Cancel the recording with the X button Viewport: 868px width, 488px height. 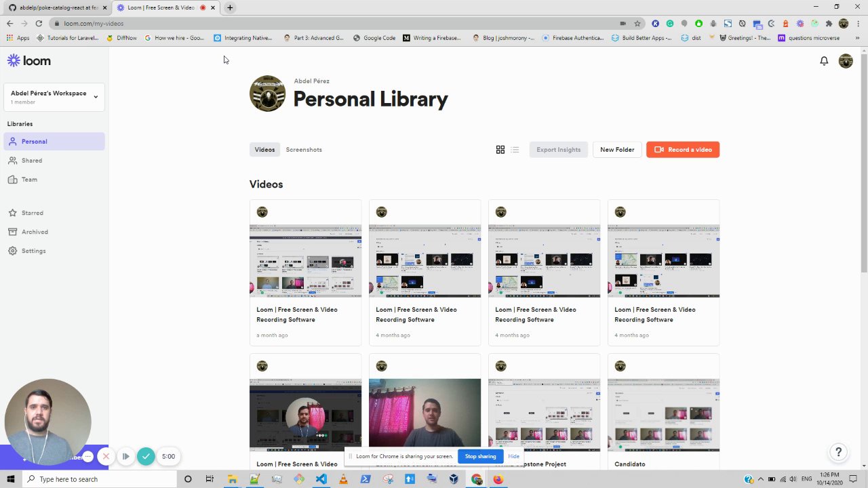[x=106, y=457]
